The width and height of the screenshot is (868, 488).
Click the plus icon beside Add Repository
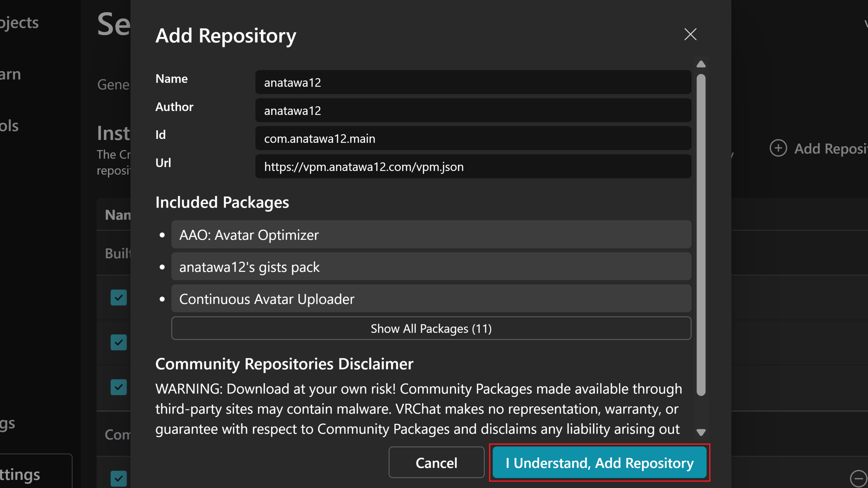778,148
